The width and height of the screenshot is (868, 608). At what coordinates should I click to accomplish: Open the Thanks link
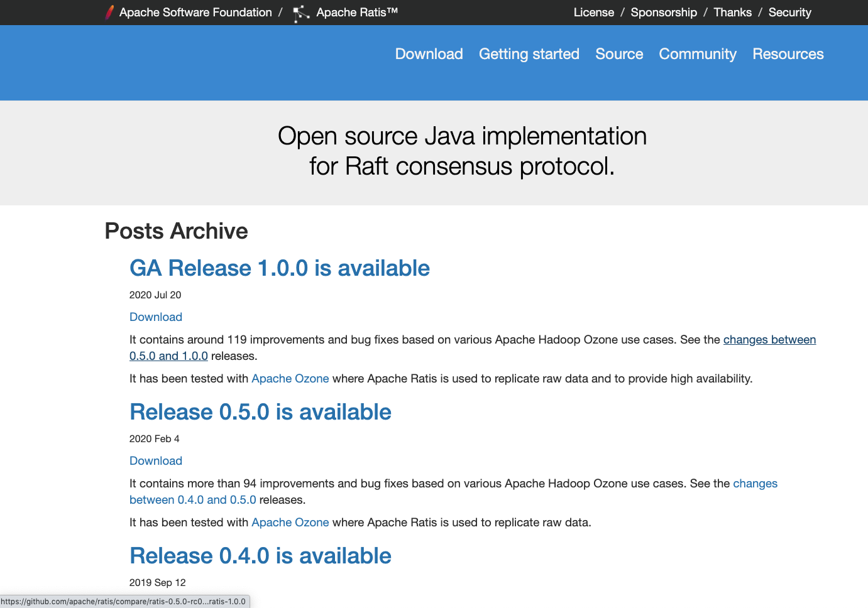(733, 13)
